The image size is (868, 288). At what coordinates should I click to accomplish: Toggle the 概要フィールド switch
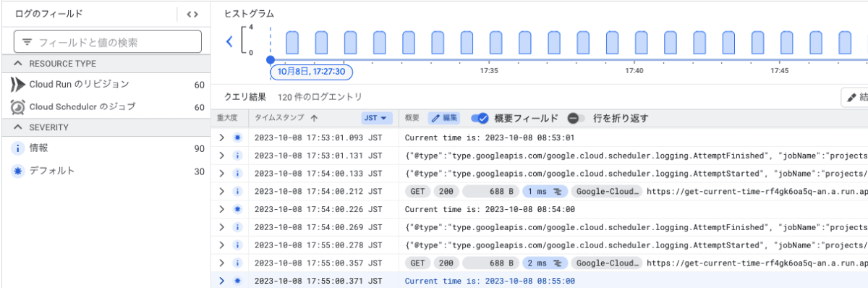pos(480,118)
